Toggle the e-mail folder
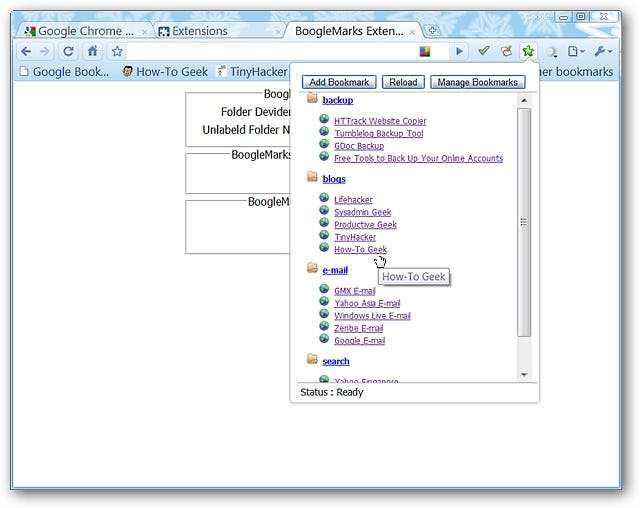The image size is (640, 508). point(334,270)
